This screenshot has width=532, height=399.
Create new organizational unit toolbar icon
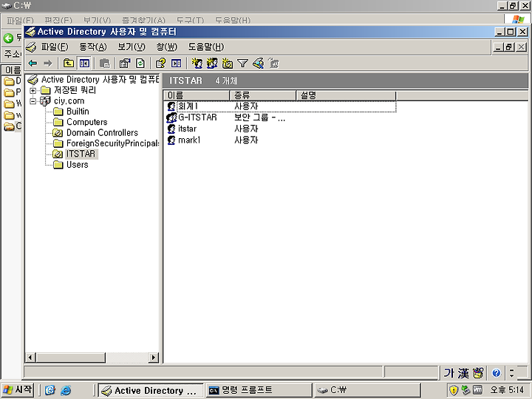[x=228, y=64]
